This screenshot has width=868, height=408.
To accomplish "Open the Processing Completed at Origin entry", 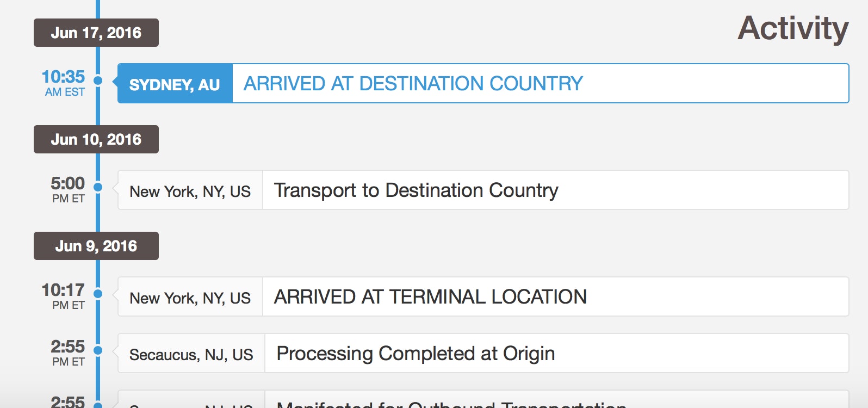I will (416, 354).
